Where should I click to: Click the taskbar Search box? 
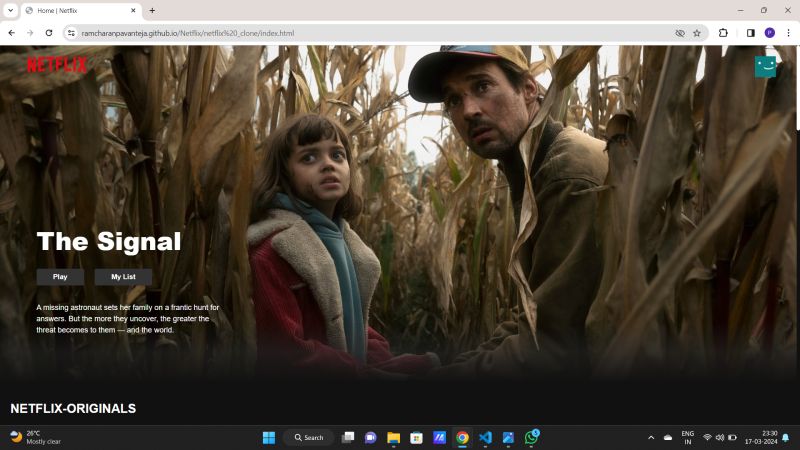click(309, 438)
